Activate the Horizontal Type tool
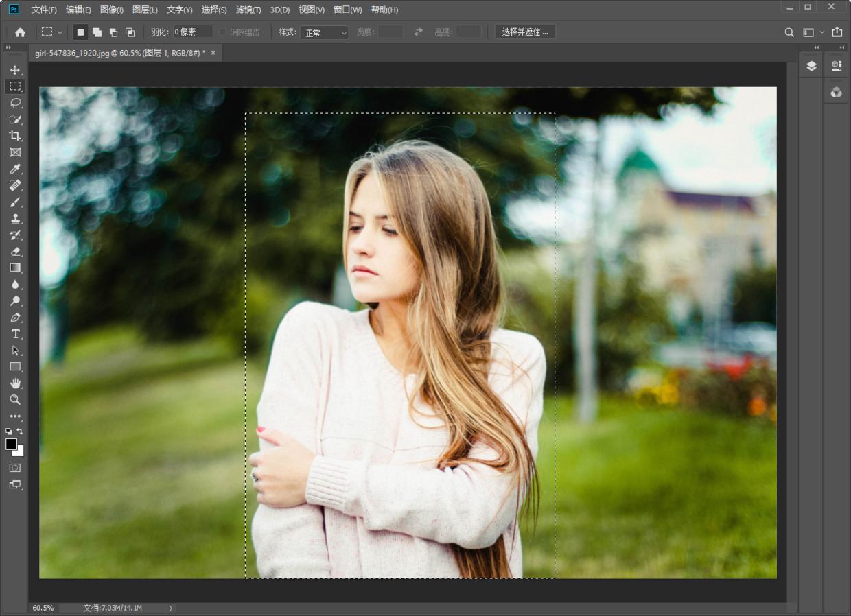 pos(15,334)
